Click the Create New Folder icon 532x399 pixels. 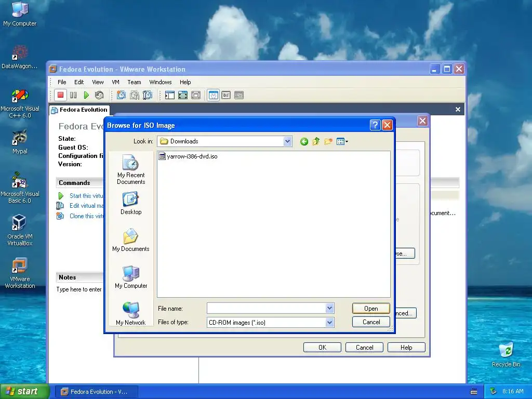tap(328, 141)
